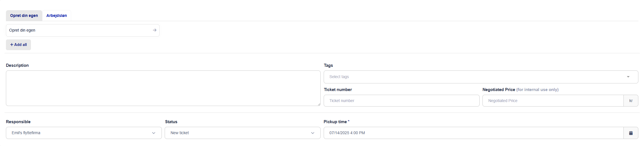Click into the Description text area
Viewport: 644px width, 146px height.
163,88
